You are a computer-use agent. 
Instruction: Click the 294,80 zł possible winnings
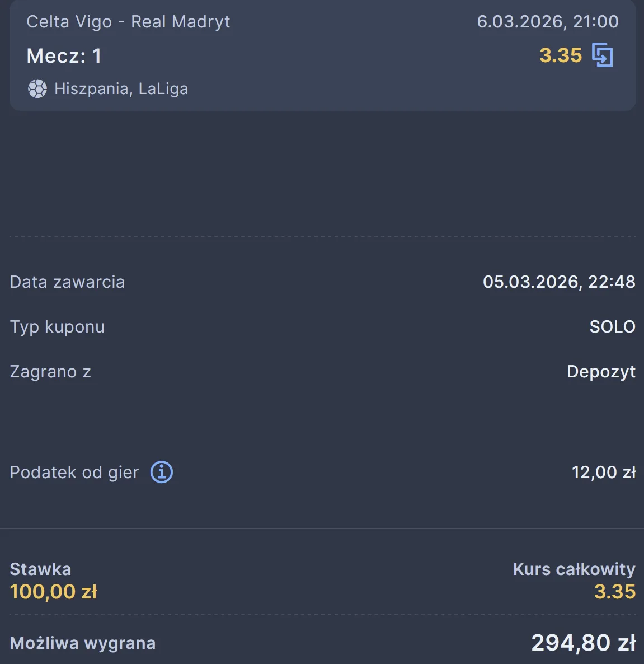583,643
